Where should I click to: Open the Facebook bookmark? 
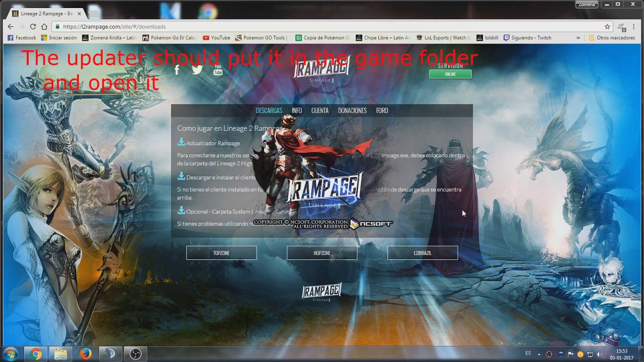pyautogui.click(x=22, y=38)
